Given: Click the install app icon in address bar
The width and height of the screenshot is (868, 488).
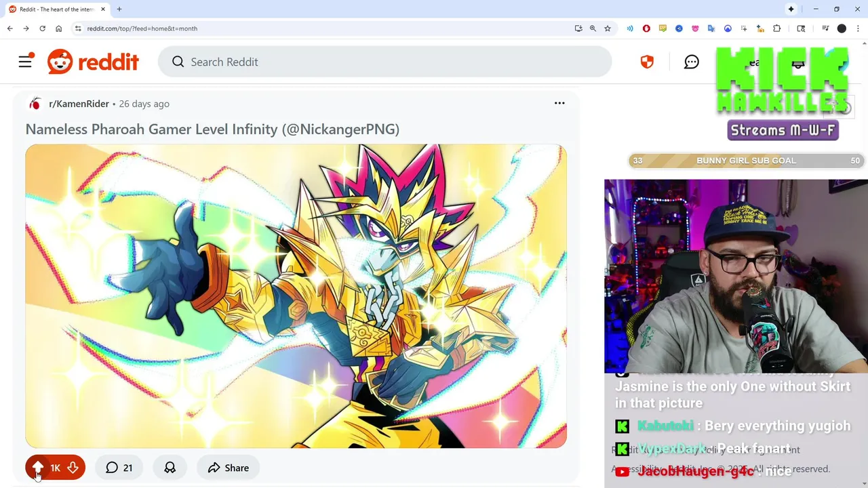Looking at the screenshot, I should point(578,28).
